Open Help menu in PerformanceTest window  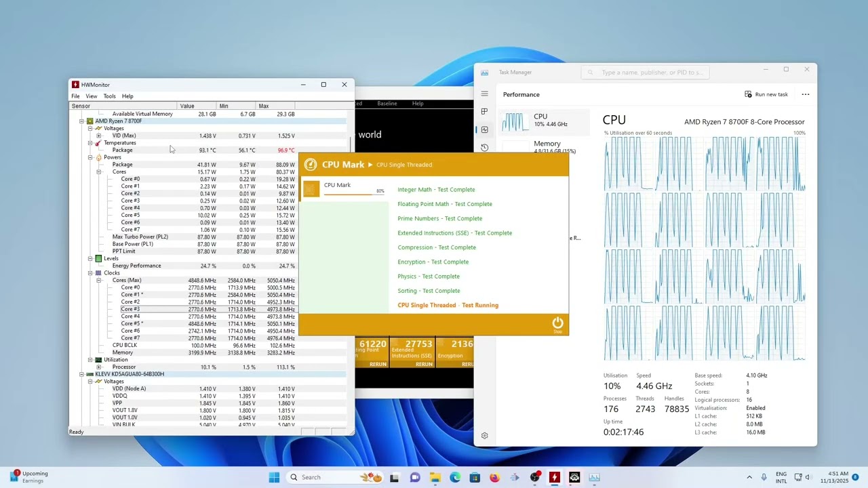pos(418,104)
